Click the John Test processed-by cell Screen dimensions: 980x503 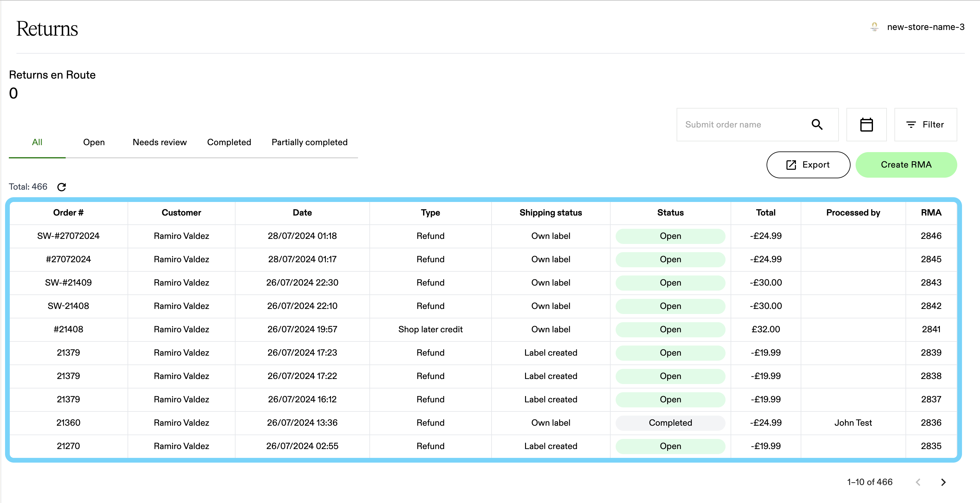point(853,423)
